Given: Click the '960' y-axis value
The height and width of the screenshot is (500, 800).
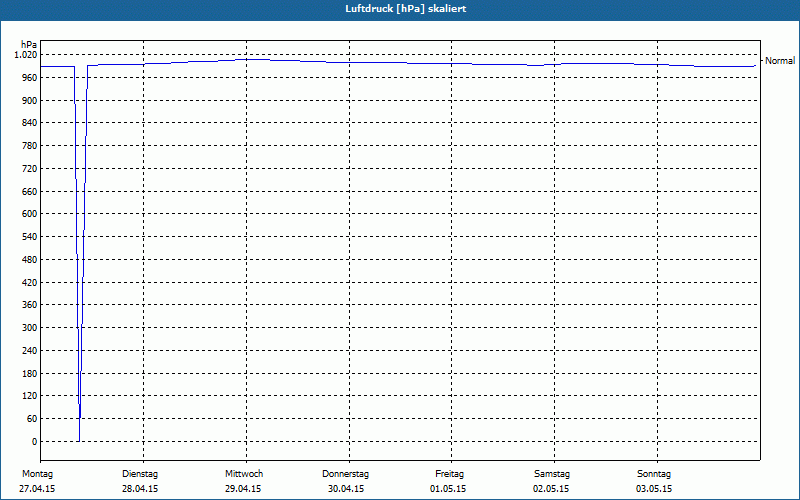Looking at the screenshot, I should click(31, 78).
